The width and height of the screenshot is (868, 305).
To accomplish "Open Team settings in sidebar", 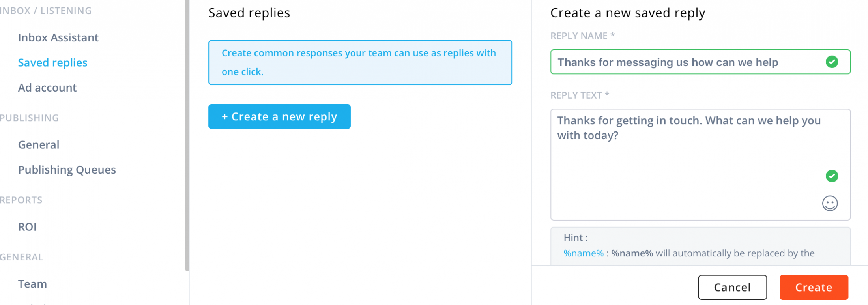I will [32, 284].
